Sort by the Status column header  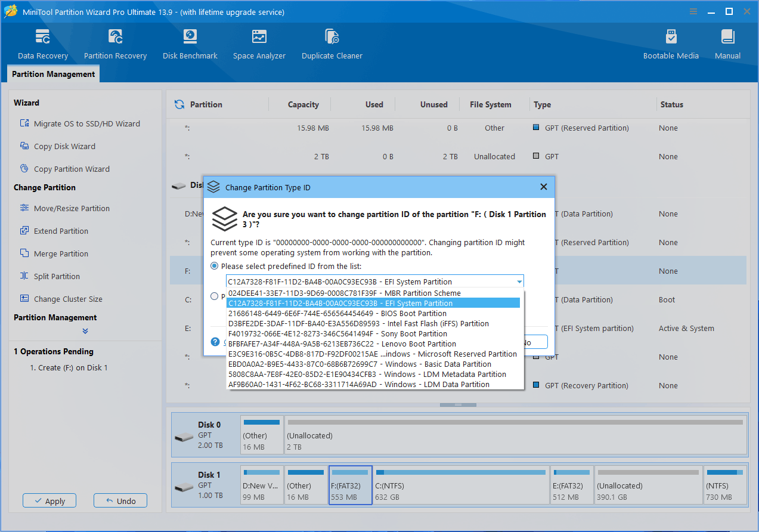[671, 104]
